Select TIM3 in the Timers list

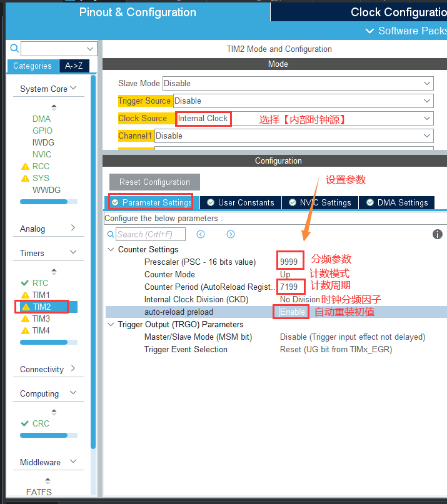pos(41,319)
